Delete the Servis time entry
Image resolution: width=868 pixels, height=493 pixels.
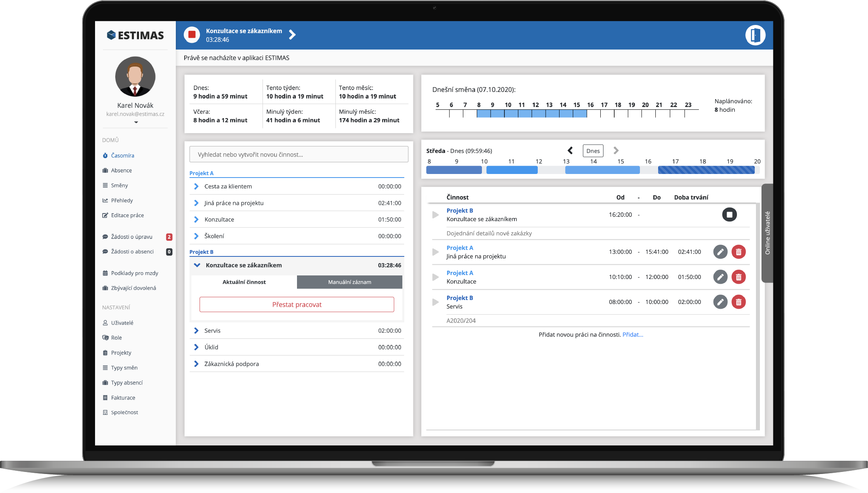click(x=739, y=302)
